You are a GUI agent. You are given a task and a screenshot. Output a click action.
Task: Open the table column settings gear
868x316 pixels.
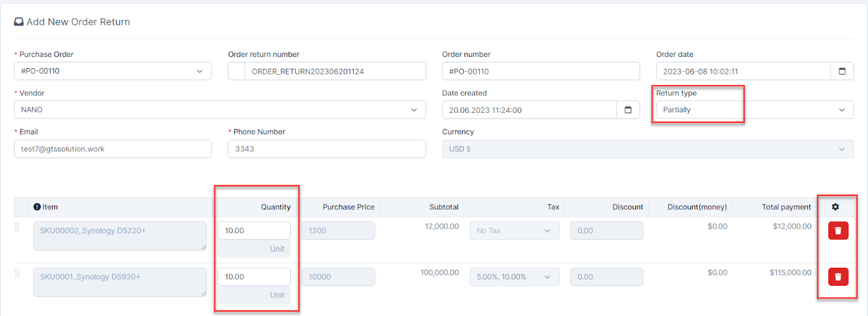[835, 207]
